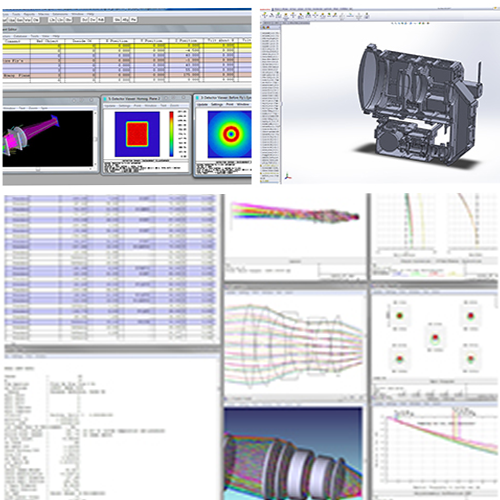Click the Upd toolbar button in Zemax
This screenshot has height=500, width=500.
pyautogui.click(x=11, y=20)
